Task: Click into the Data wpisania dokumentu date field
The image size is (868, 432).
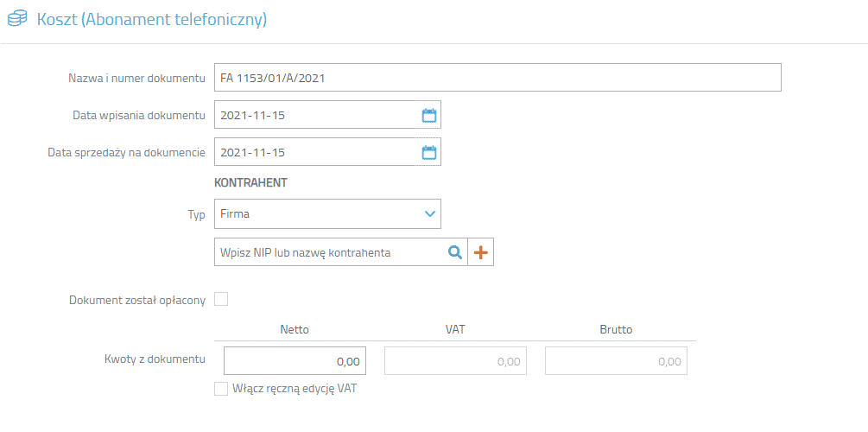Action: coord(327,115)
